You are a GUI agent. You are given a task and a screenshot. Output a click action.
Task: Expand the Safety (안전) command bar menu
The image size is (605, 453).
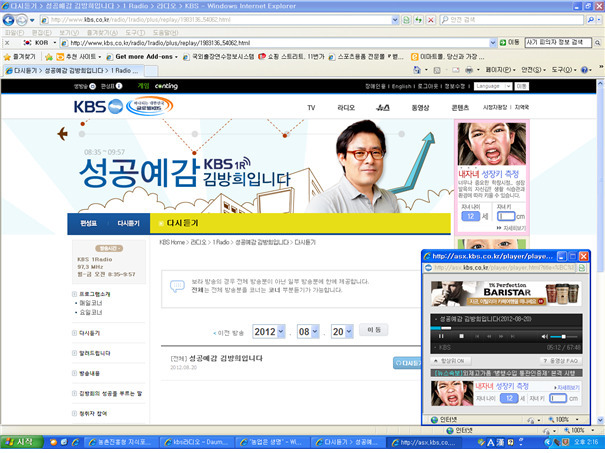pos(534,70)
